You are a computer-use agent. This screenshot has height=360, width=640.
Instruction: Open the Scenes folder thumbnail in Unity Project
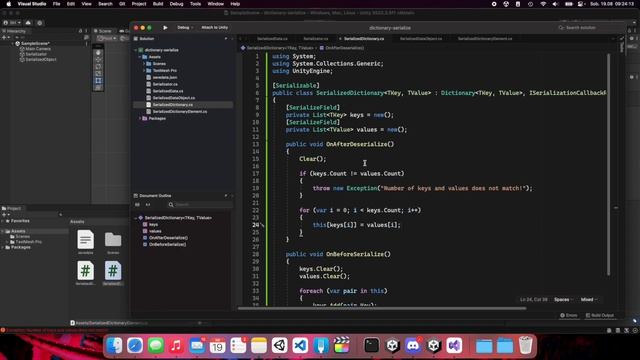coord(113,240)
